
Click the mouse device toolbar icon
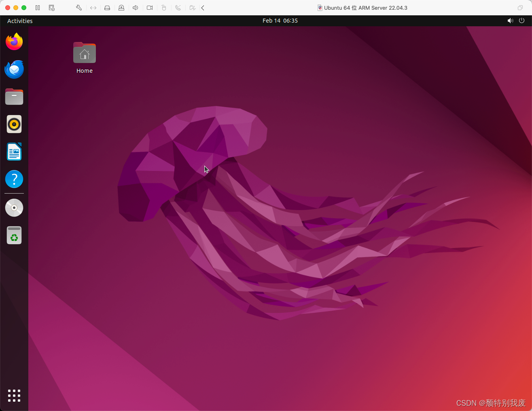(164, 8)
